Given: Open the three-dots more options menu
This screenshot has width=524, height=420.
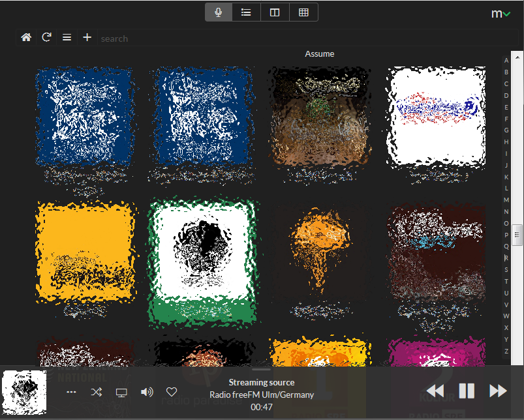Looking at the screenshot, I should pyautogui.click(x=72, y=392).
